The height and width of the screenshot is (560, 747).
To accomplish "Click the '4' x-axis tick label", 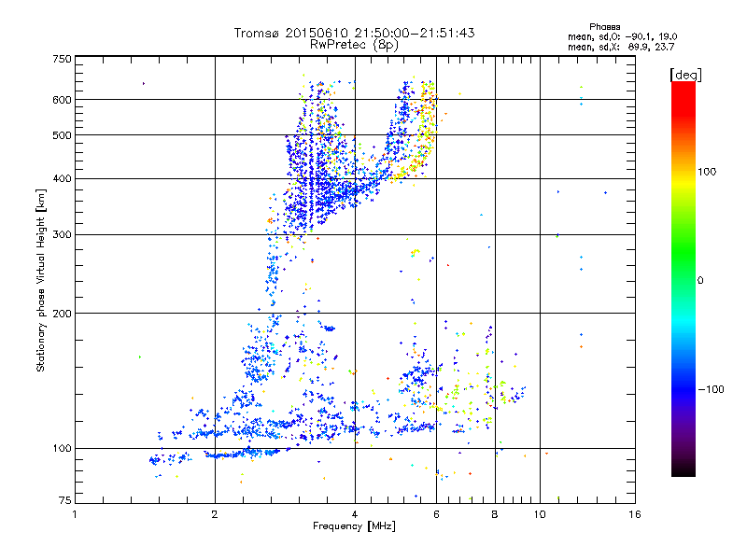I will pos(355,514).
